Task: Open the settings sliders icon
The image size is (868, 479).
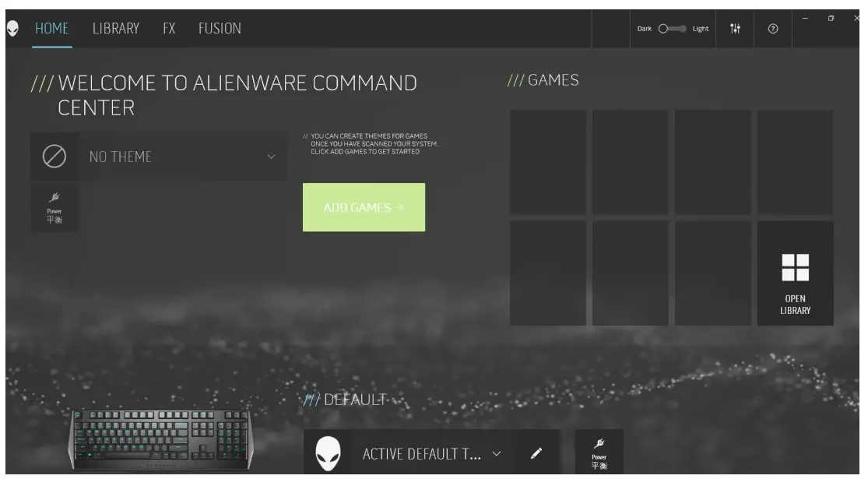Action: (735, 29)
